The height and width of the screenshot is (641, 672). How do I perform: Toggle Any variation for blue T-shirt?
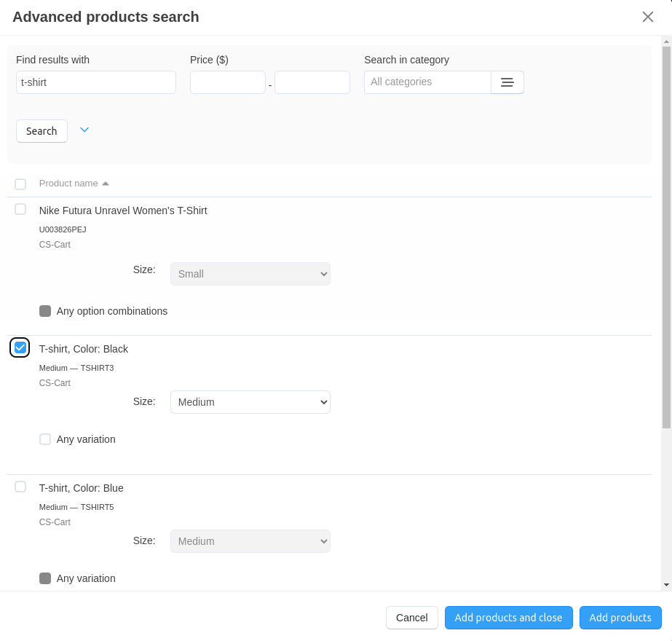click(x=45, y=578)
